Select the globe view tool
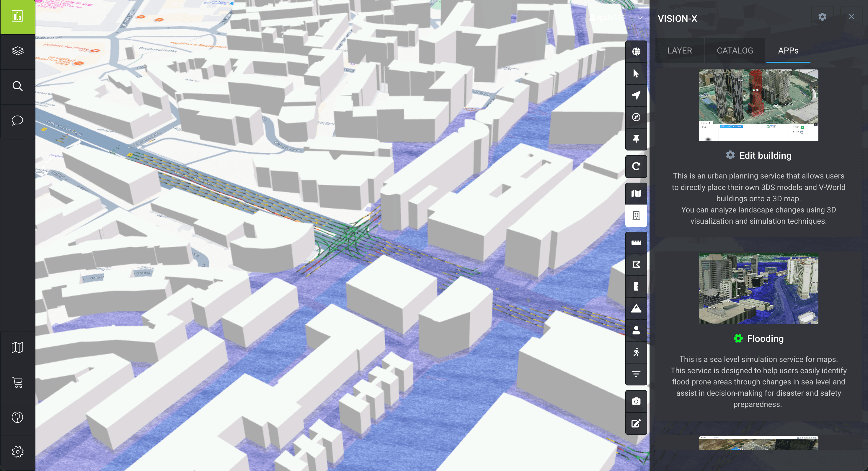The width and height of the screenshot is (868, 471). (636, 52)
